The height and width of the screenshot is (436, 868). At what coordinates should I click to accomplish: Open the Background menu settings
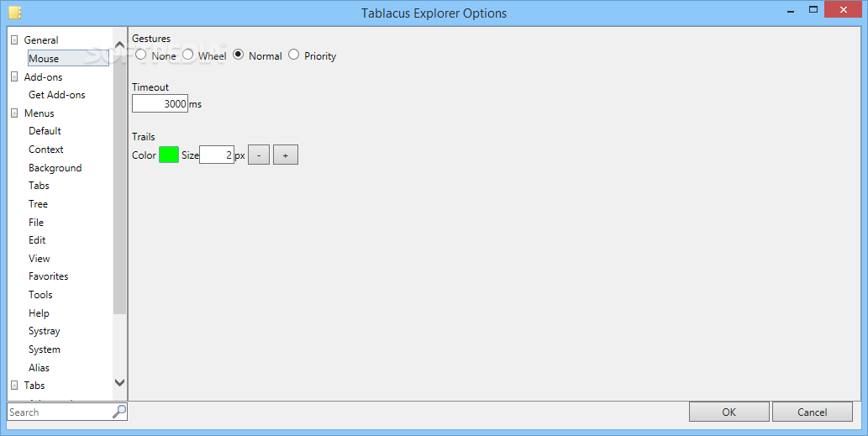(55, 168)
